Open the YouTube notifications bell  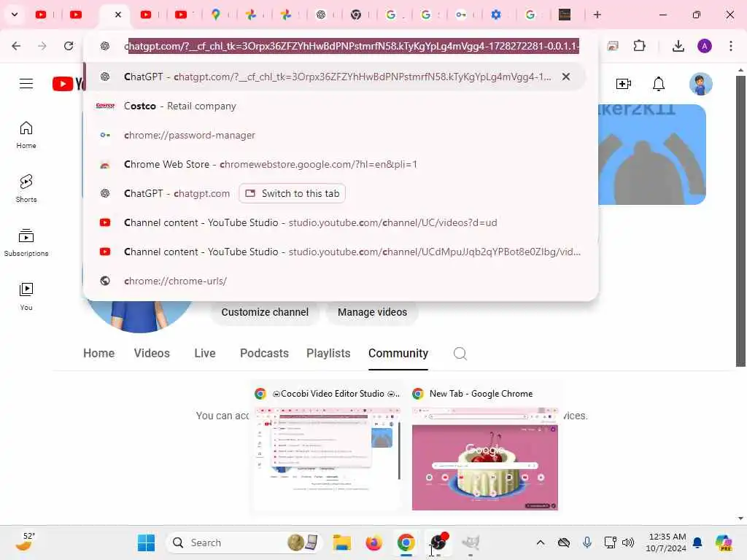[659, 84]
